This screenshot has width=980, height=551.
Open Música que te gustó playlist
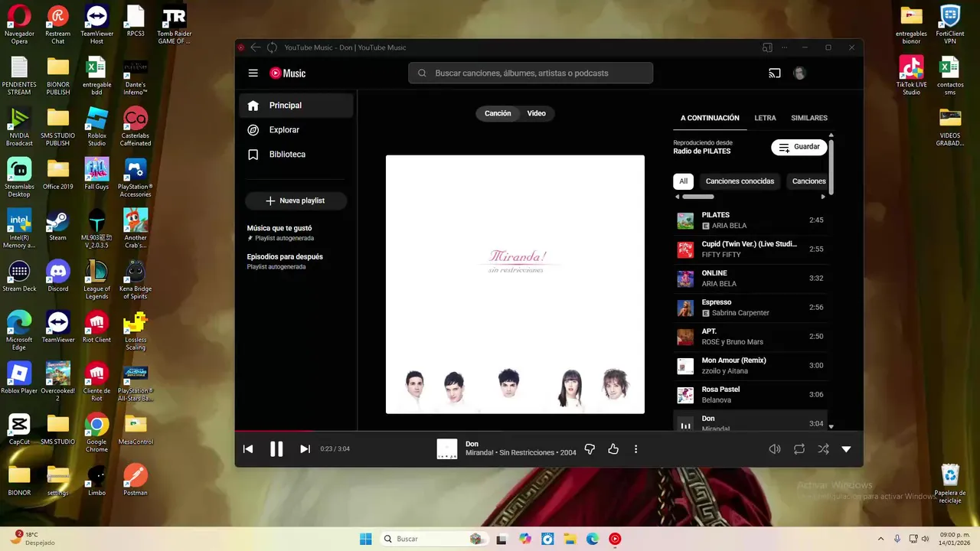point(296,233)
